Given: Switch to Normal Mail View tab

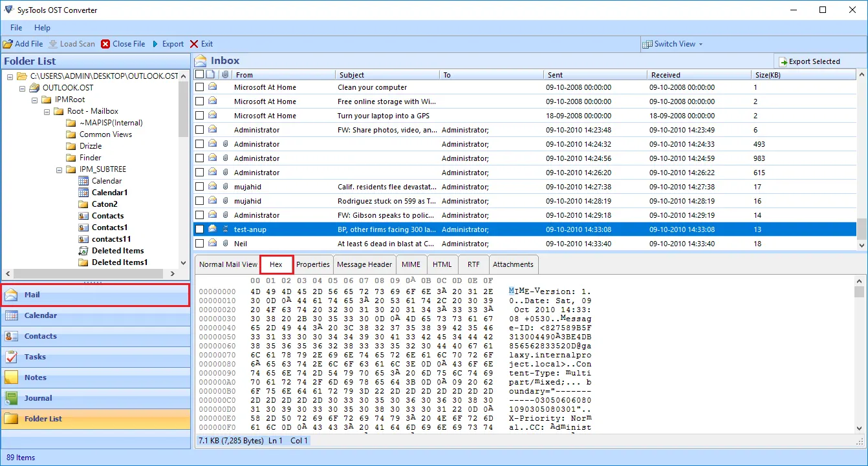Looking at the screenshot, I should 228,264.
